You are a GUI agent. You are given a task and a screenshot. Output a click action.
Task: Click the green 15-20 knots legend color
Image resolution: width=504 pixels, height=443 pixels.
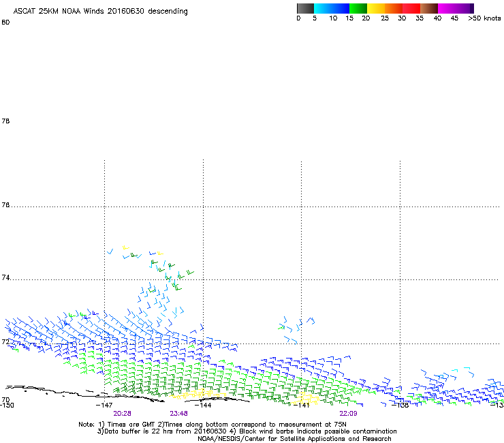tap(358, 8)
